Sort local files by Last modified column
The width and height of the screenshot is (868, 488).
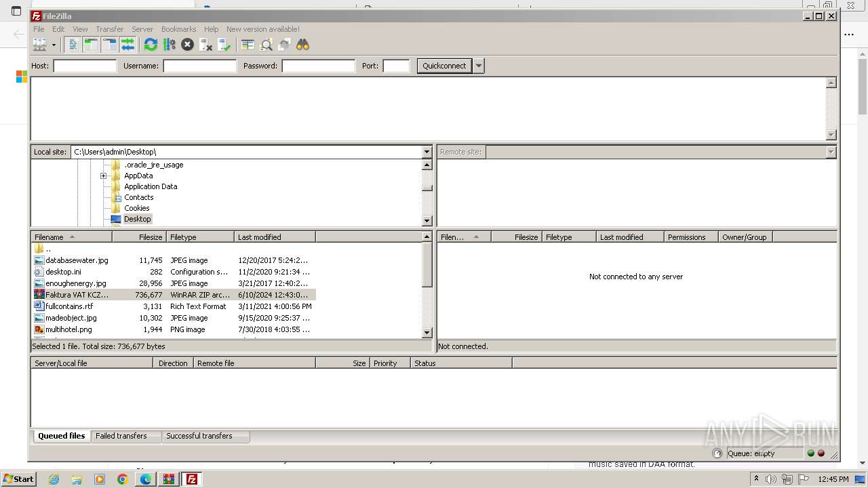point(275,237)
